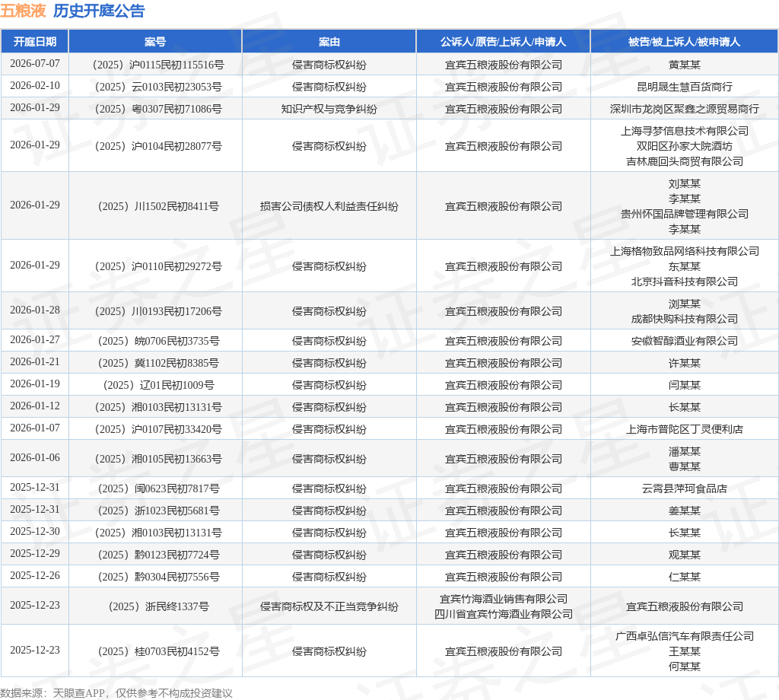
Task: Click case number 云0103民初23053号
Action: 158,87
